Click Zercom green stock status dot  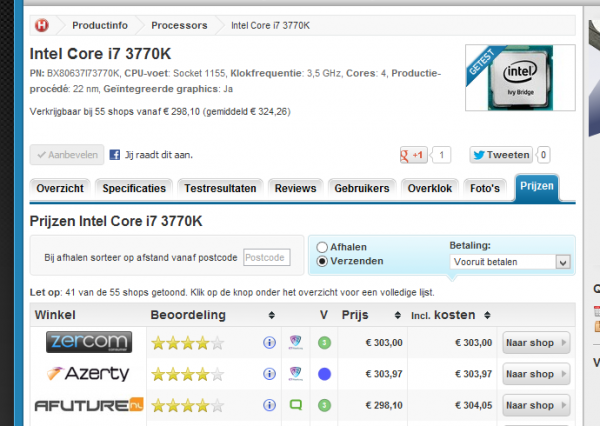point(324,343)
